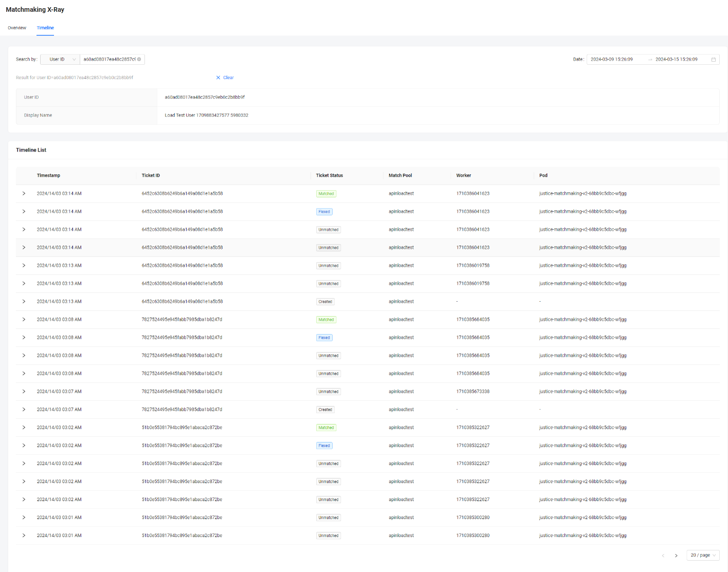Screen dimensions: 728x572
Task: Click the Matched tag in the 03:02 AM row
Action: tap(326, 428)
